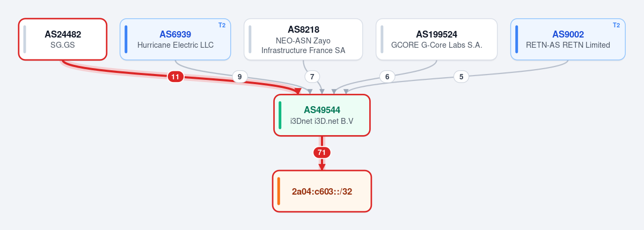Image resolution: width=644 pixels, height=230 pixels.
Task: Select the AS199524 GCORE node
Action: [x=436, y=39]
